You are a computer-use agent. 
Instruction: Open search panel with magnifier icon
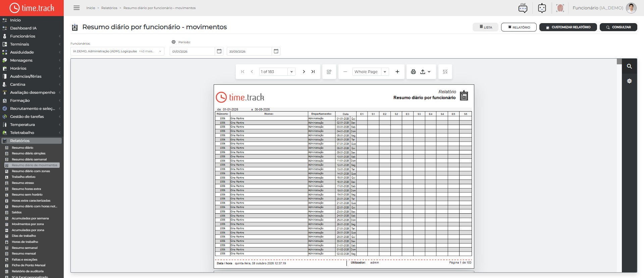[629, 66]
